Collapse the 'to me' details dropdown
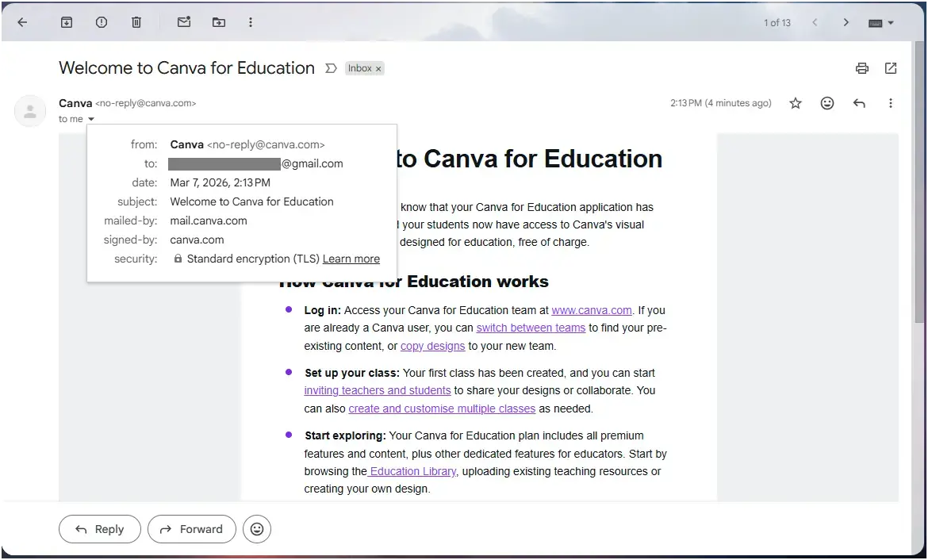The height and width of the screenshot is (560, 928). (x=91, y=119)
